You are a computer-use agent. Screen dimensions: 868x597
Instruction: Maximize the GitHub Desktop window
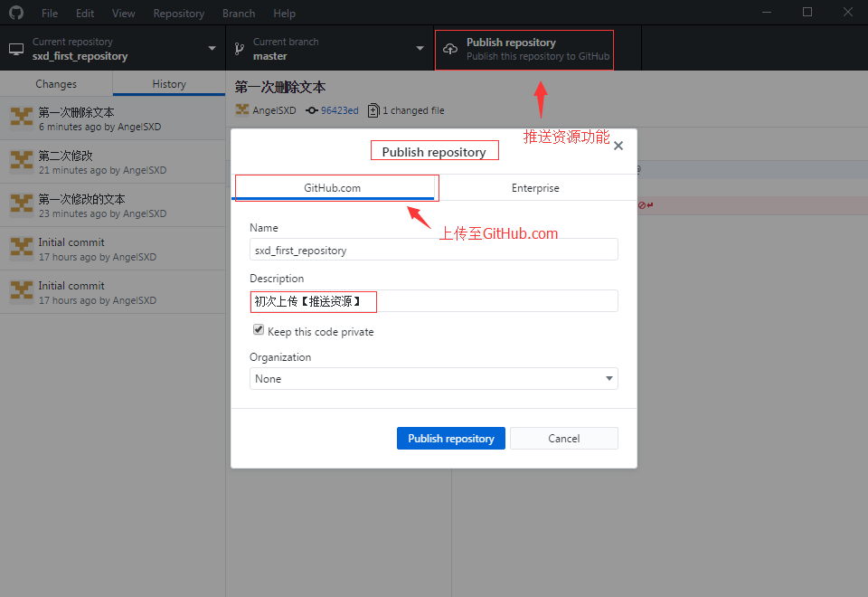[x=807, y=12]
